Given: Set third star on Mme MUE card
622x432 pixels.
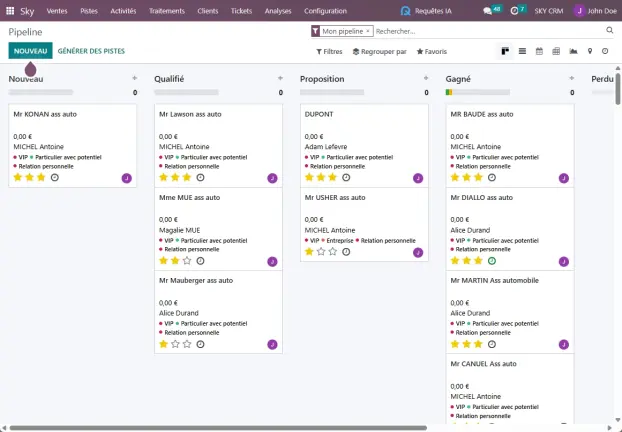Looking at the screenshot, I should 187,261.
